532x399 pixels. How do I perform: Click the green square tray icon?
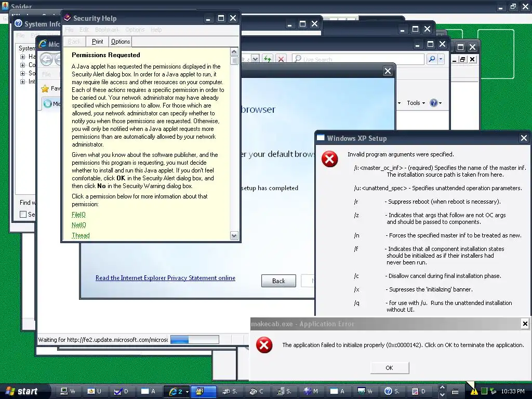tap(484, 391)
